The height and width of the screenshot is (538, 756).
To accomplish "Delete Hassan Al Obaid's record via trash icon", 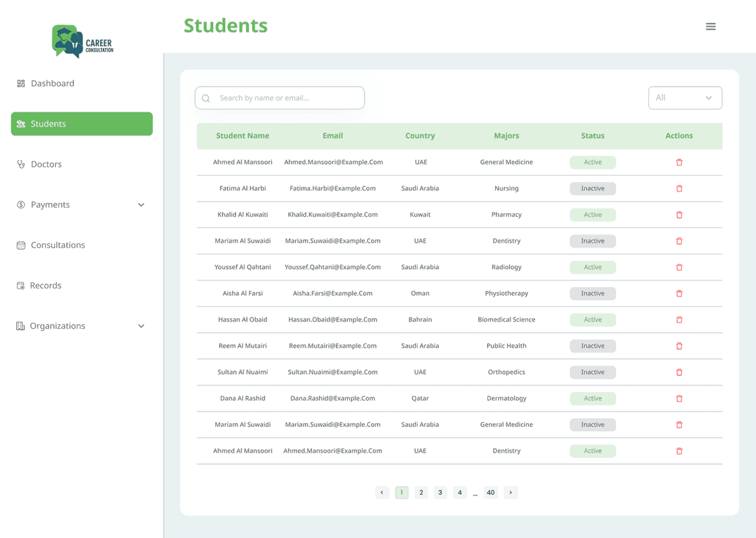I will coord(679,319).
